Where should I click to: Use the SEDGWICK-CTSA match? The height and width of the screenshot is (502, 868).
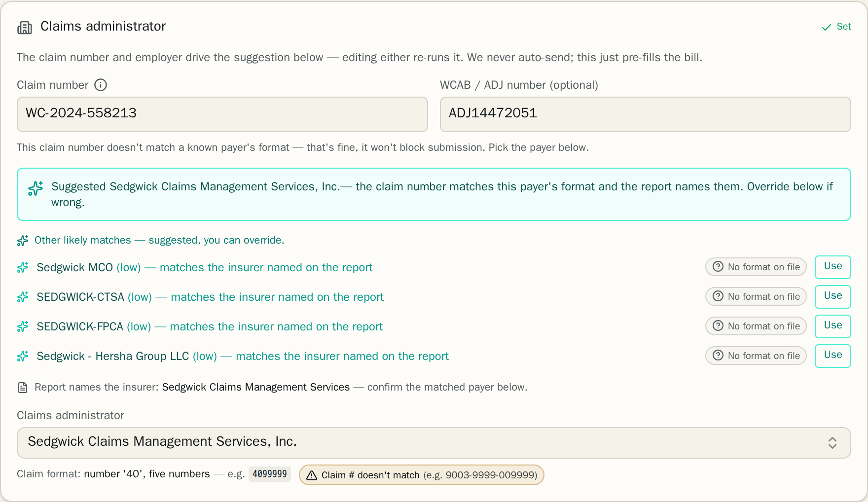coord(833,296)
